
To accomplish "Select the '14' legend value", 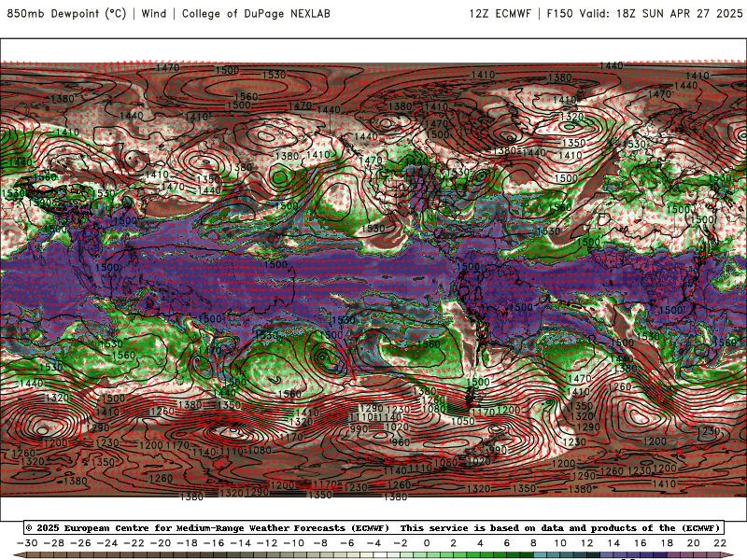I will [613, 543].
